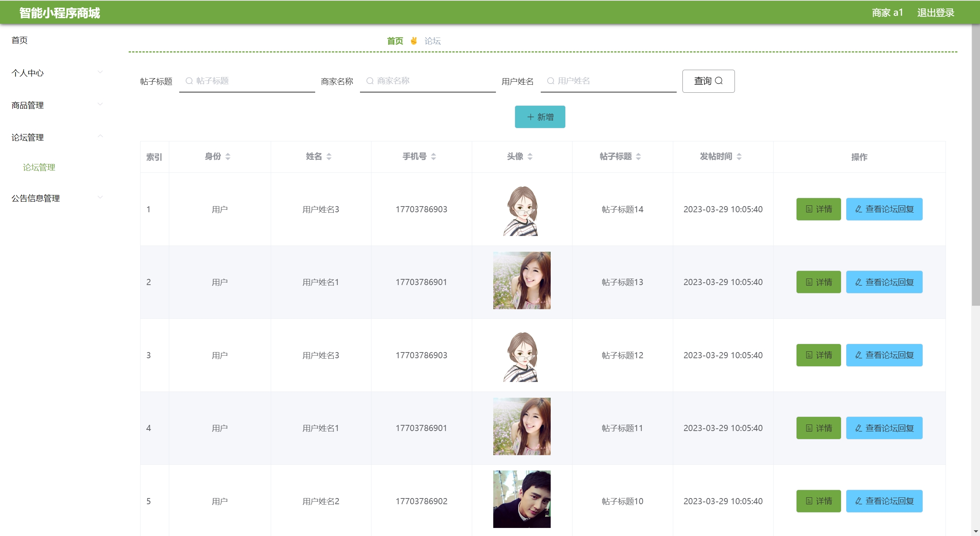Open 详情 for 帖子标题14 row
This screenshot has height=536, width=980.
tap(818, 209)
